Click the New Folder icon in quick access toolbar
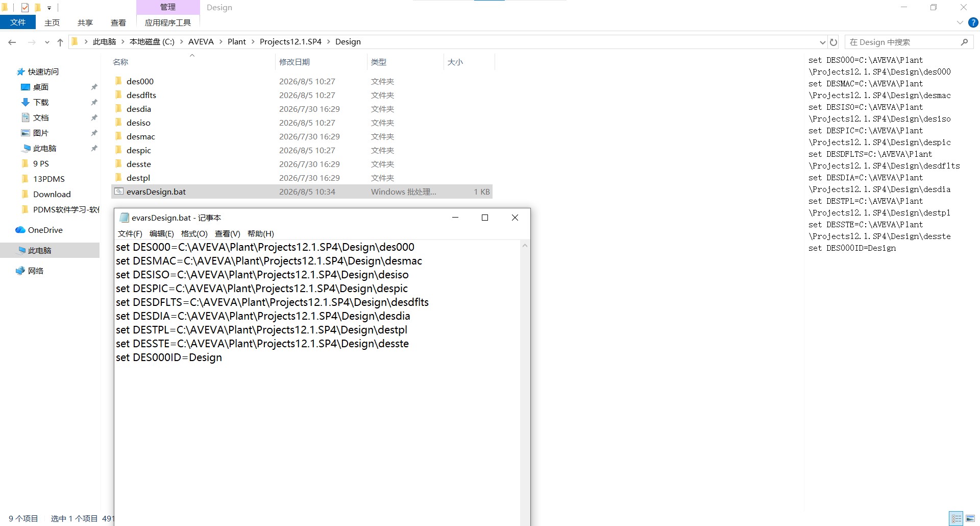 coord(37,7)
